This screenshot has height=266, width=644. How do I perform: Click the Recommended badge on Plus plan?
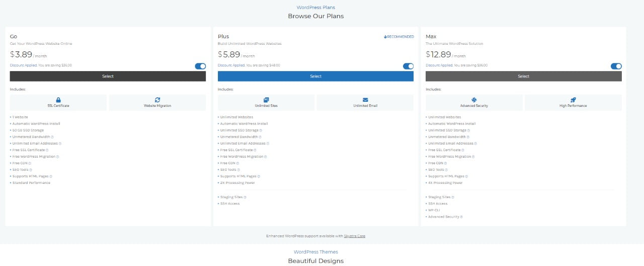398,37
